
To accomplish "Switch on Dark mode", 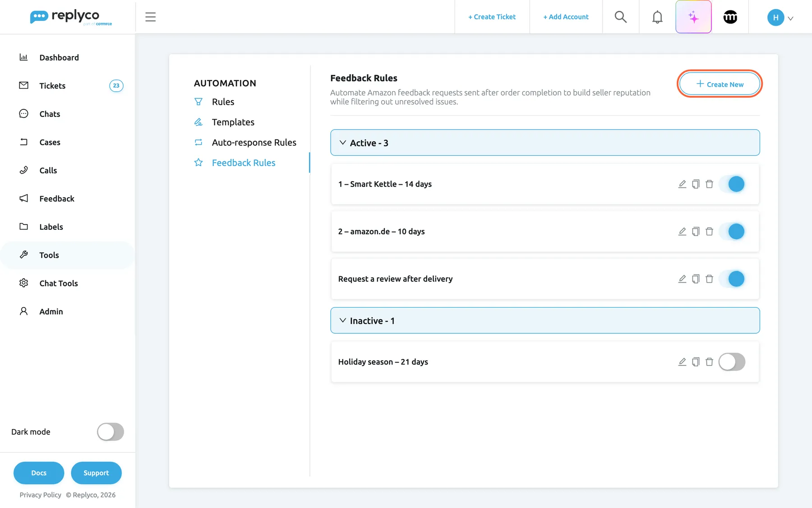I will (111, 432).
